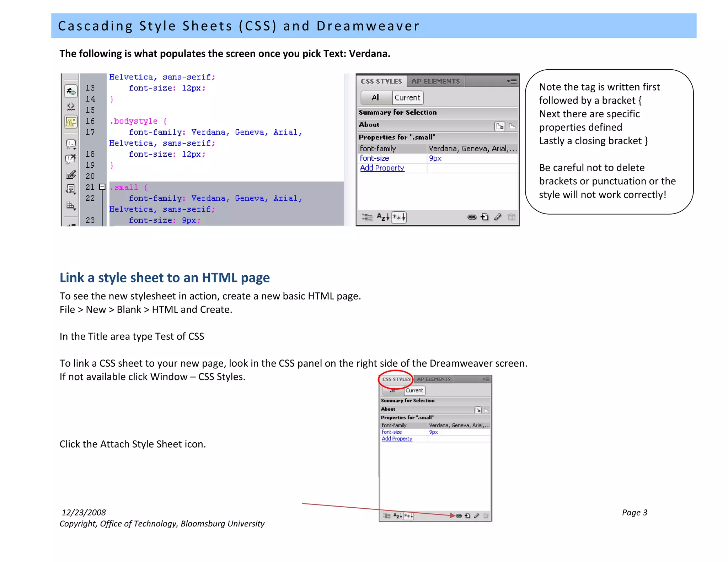The width and height of the screenshot is (728, 562).
Task: Toggle line numbers icon in the code toolbar
Action: 71,91
